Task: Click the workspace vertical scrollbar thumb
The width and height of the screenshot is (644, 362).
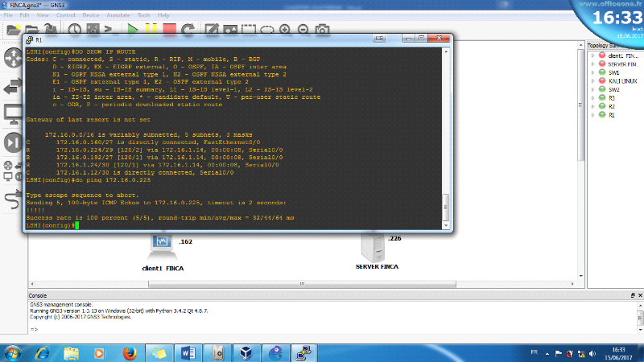Action: click(580, 105)
